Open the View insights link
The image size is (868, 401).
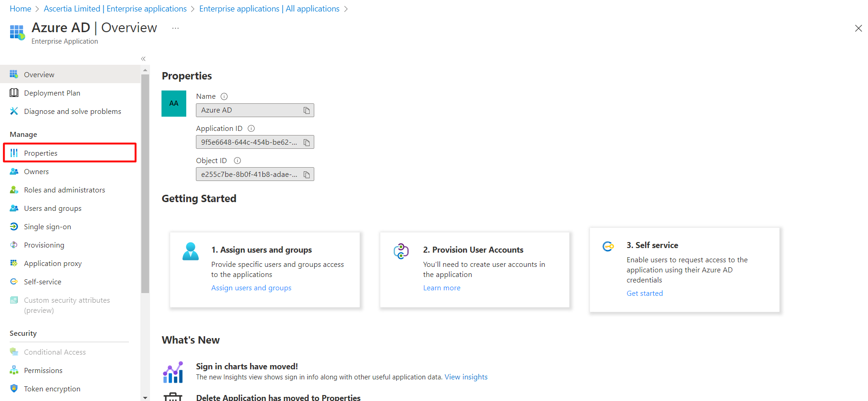point(466,377)
